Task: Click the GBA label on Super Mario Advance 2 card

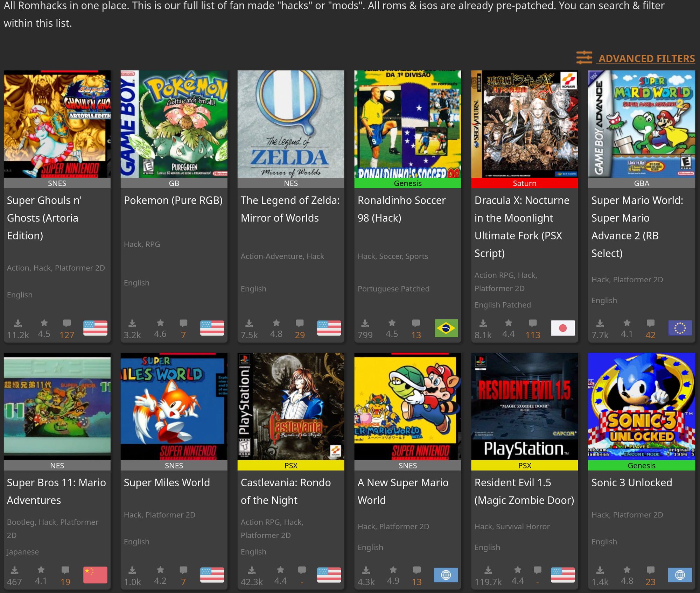Action: coord(642,183)
